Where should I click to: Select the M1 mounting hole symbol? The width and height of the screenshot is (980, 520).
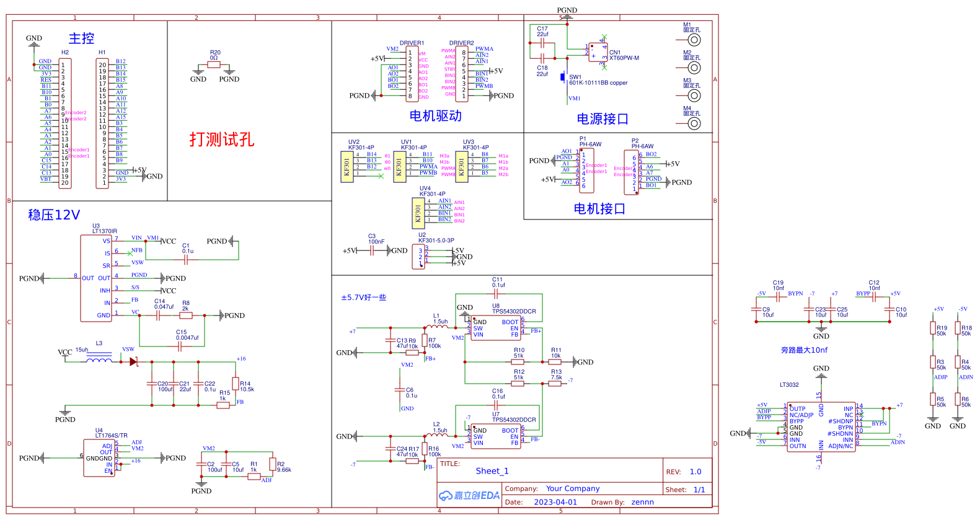tap(694, 40)
